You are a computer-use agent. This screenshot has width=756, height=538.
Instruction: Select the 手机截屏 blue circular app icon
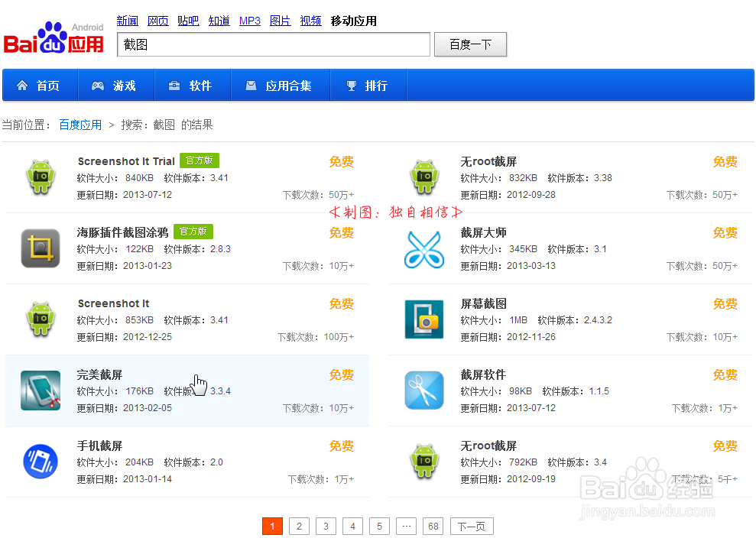pos(40,461)
